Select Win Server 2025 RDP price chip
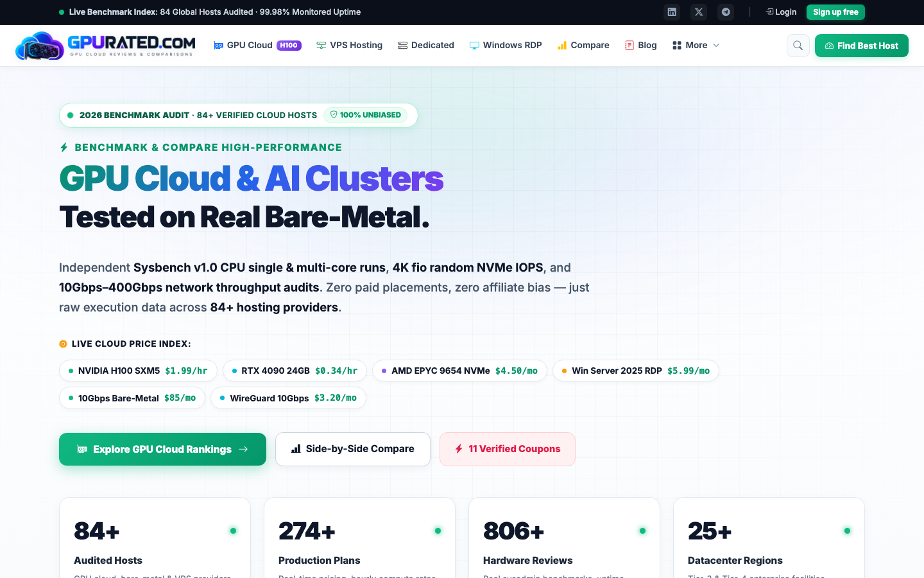Viewport: 924px width, 578px height. pyautogui.click(x=636, y=371)
